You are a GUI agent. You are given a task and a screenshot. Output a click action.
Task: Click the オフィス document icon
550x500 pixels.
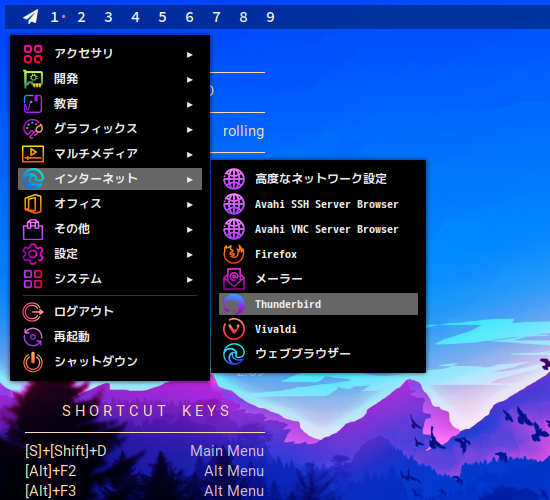point(33,204)
